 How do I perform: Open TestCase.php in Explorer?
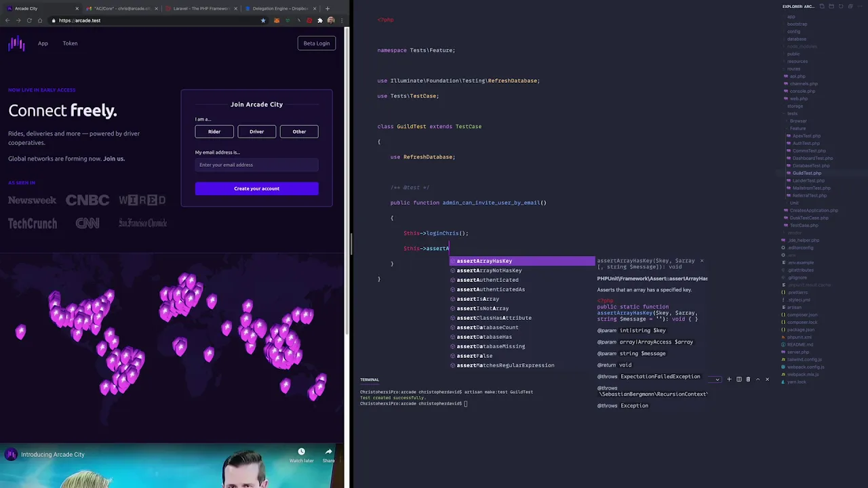click(x=804, y=225)
